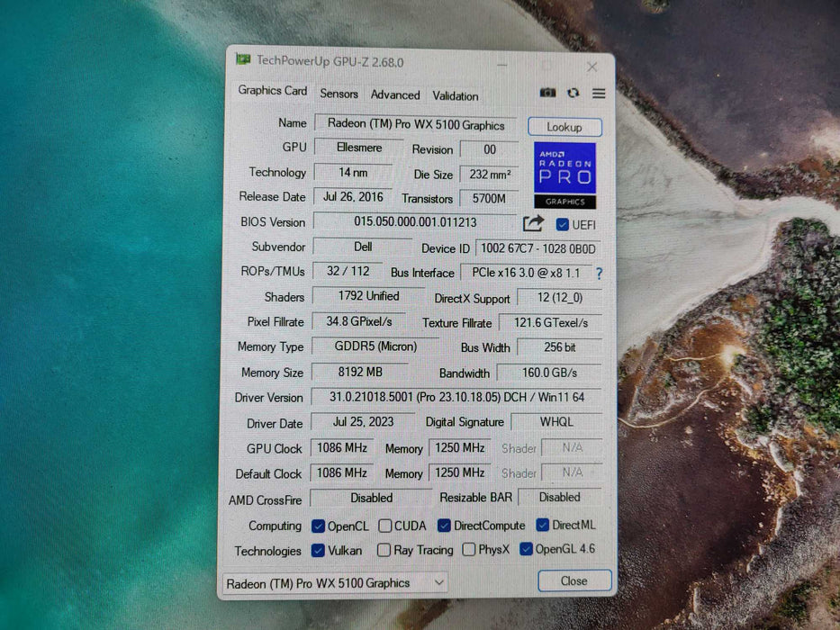The height and width of the screenshot is (630, 840).
Task: Click the Lookup button
Action: [x=565, y=126]
